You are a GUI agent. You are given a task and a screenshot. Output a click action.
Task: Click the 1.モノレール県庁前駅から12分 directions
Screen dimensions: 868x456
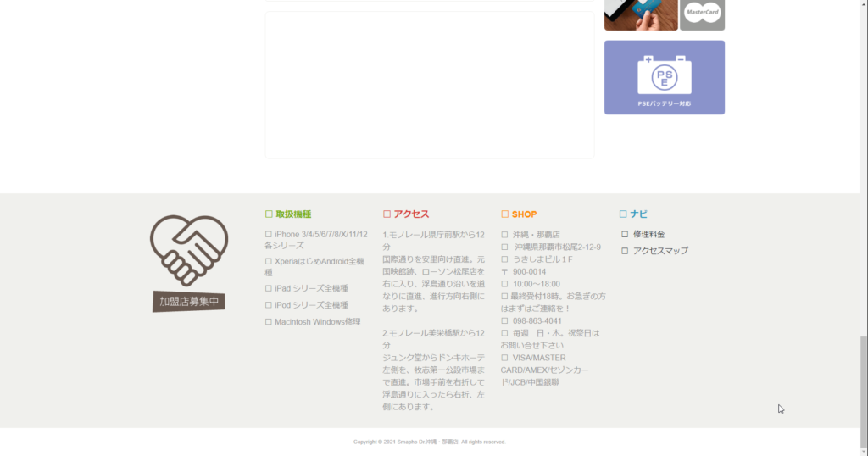point(433,271)
